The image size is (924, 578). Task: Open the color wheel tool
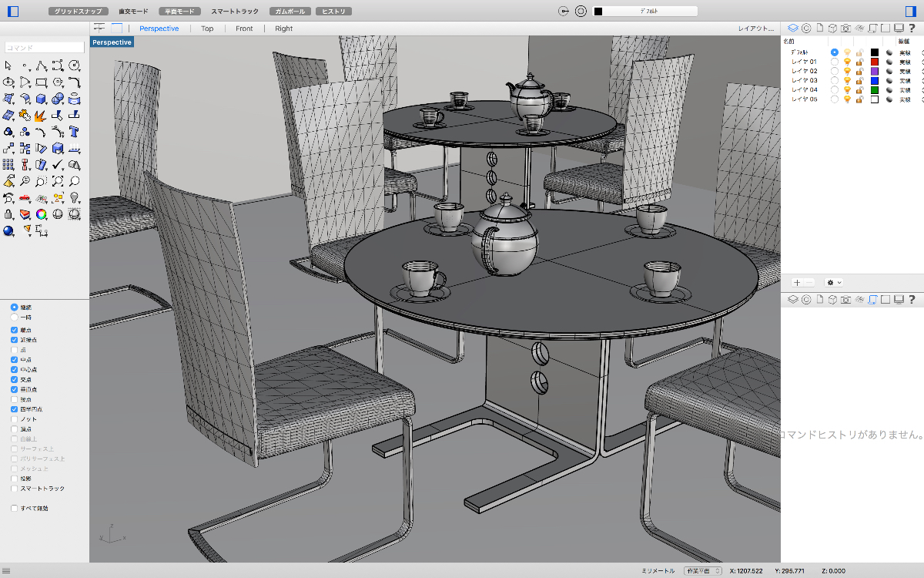click(x=42, y=214)
